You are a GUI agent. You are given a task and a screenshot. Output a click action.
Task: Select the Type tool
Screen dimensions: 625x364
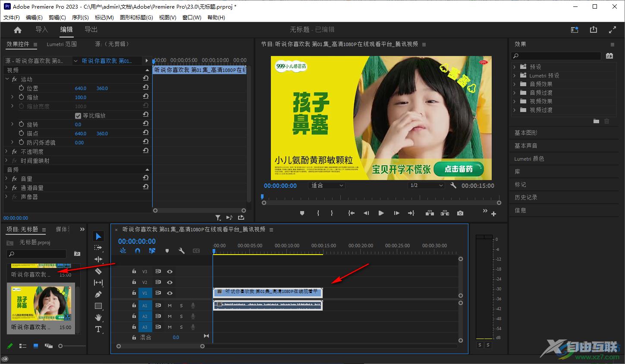coord(98,329)
